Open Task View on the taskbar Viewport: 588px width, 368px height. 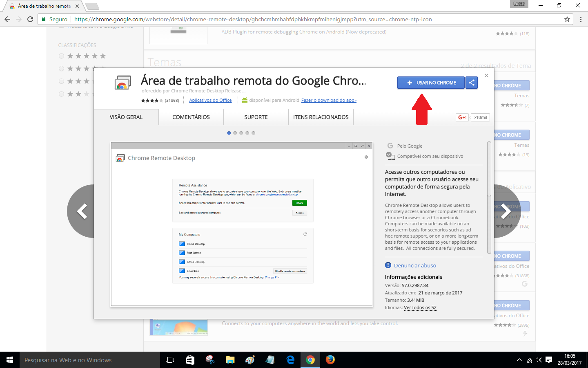tap(170, 360)
